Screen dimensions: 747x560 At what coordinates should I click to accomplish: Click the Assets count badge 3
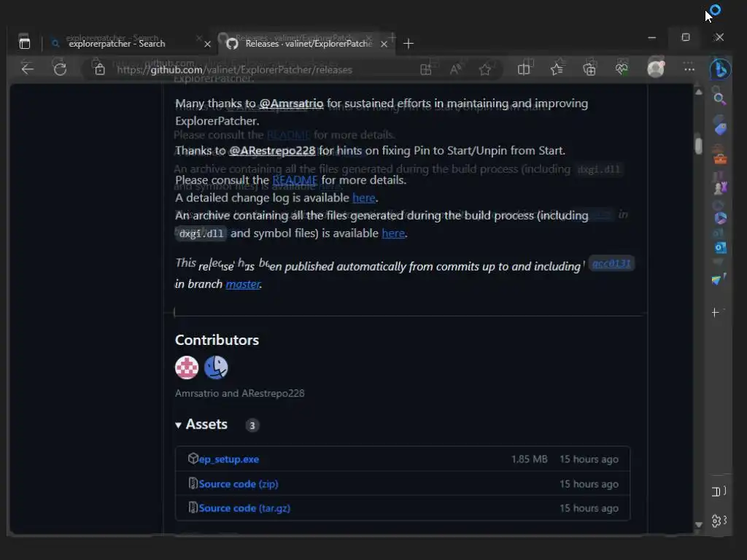tap(252, 425)
